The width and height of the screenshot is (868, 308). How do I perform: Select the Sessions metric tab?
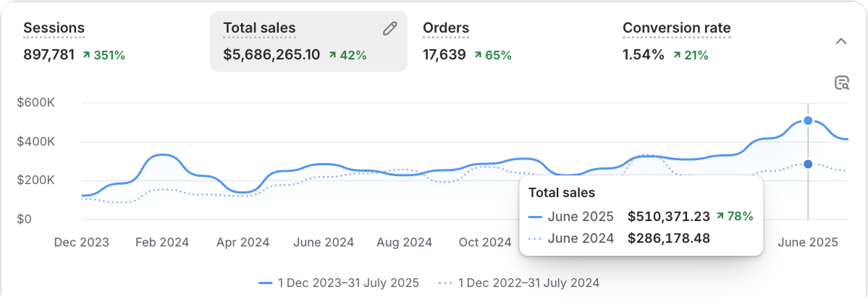[54, 28]
